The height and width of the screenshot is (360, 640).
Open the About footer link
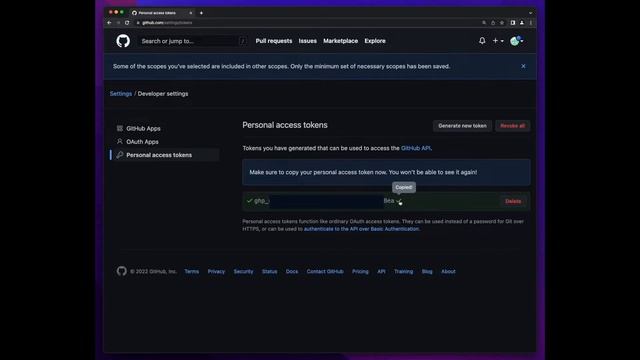pyautogui.click(x=448, y=271)
